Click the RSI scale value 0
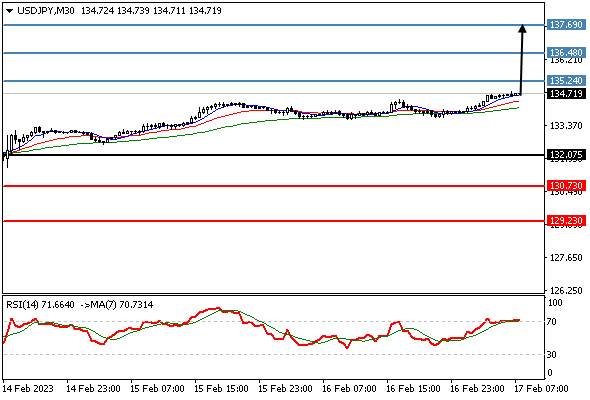590x400 pixels. (550, 373)
